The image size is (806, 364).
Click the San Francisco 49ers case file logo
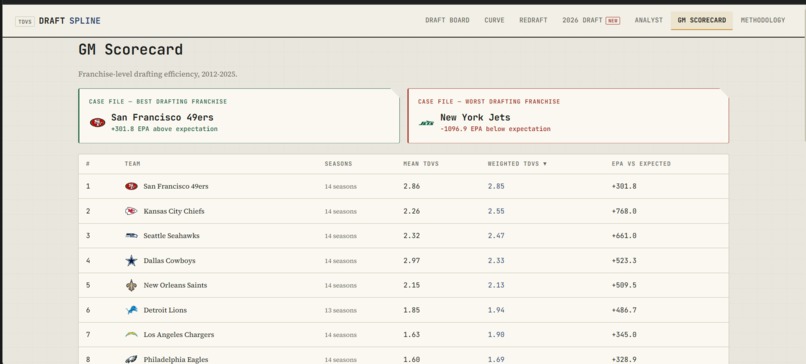point(97,122)
